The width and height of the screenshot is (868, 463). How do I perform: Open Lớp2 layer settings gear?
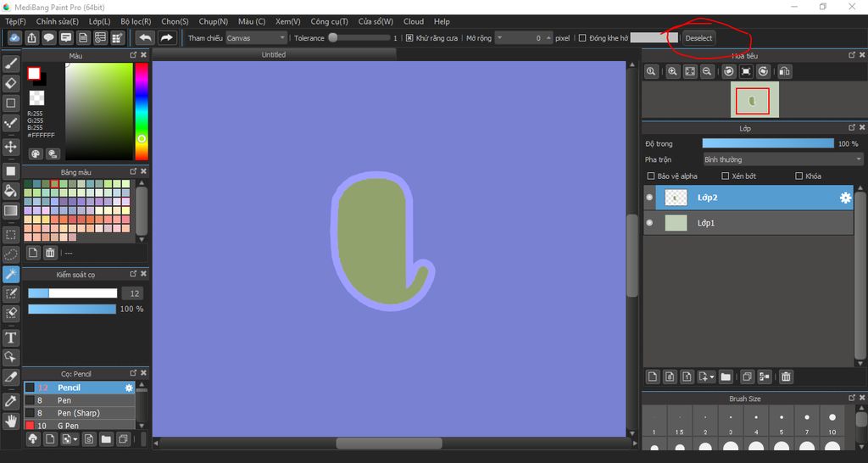[x=845, y=198]
